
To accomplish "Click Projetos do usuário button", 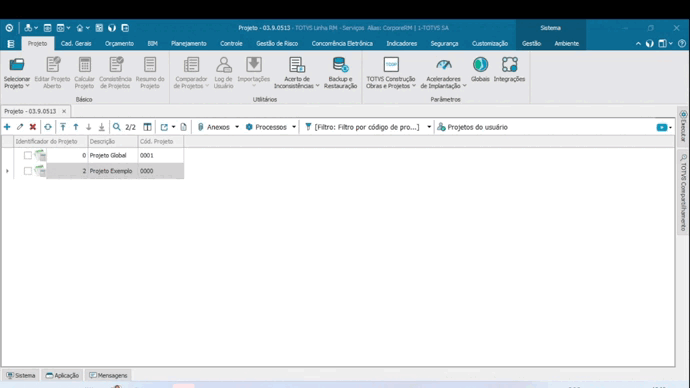I will pyautogui.click(x=473, y=127).
